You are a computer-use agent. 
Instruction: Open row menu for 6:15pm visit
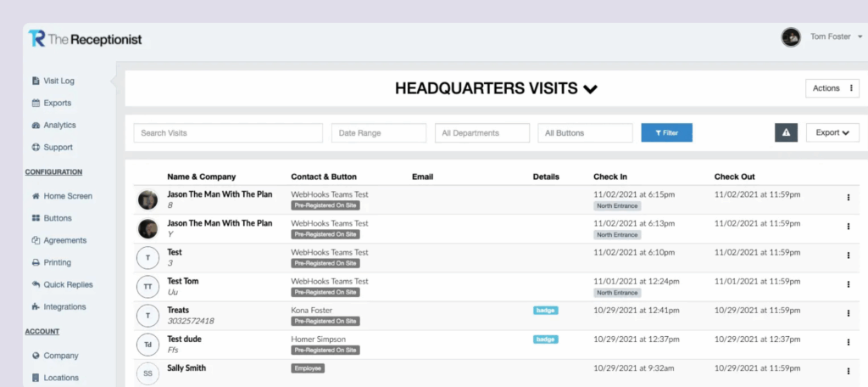pyautogui.click(x=848, y=198)
